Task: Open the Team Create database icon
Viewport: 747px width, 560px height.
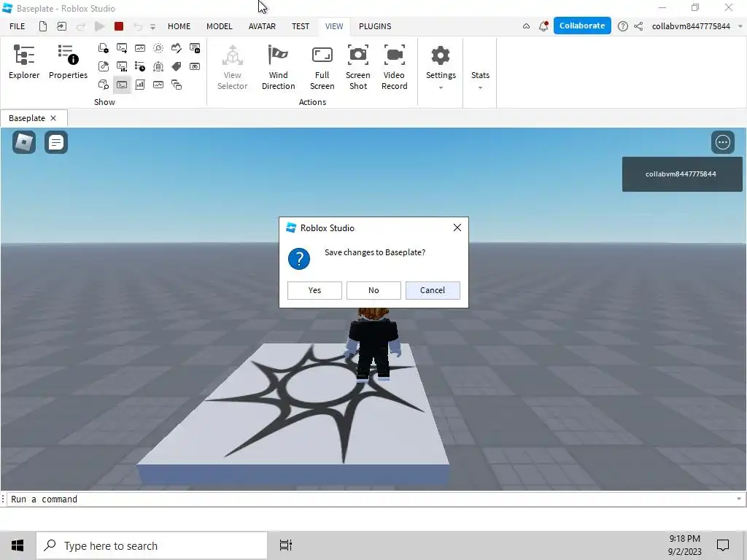Action: (158, 66)
